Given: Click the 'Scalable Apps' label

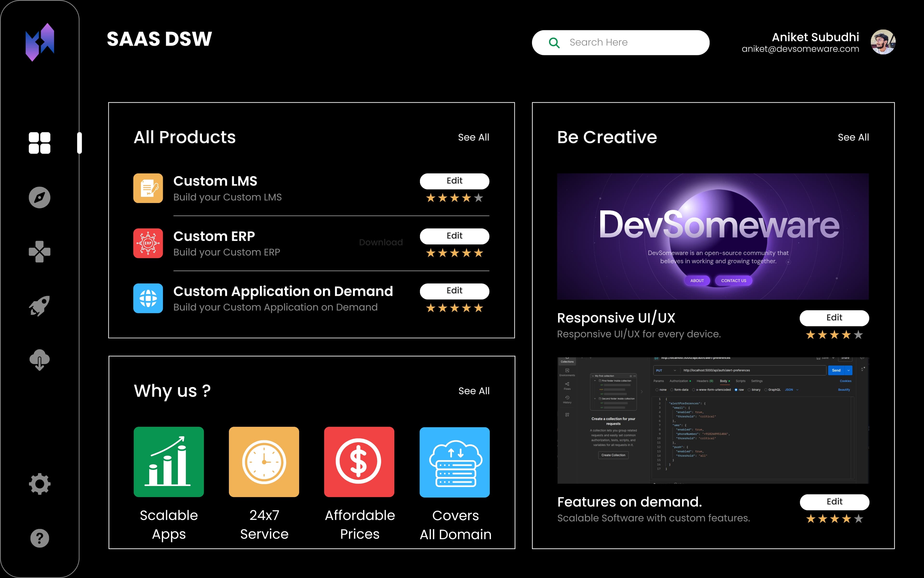Looking at the screenshot, I should click(169, 525).
